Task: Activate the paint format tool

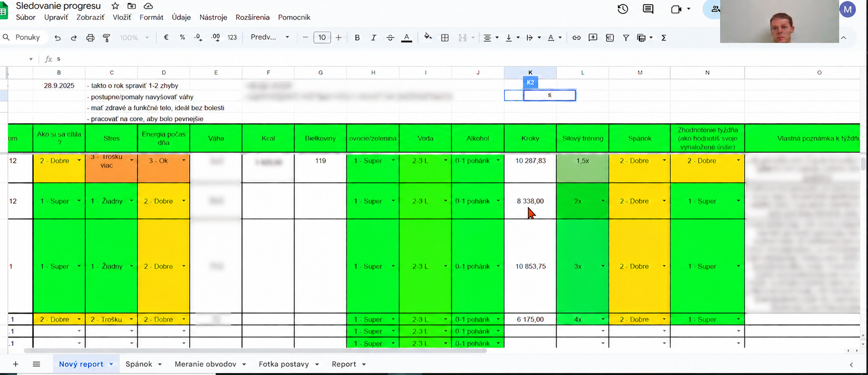Action: click(x=106, y=38)
